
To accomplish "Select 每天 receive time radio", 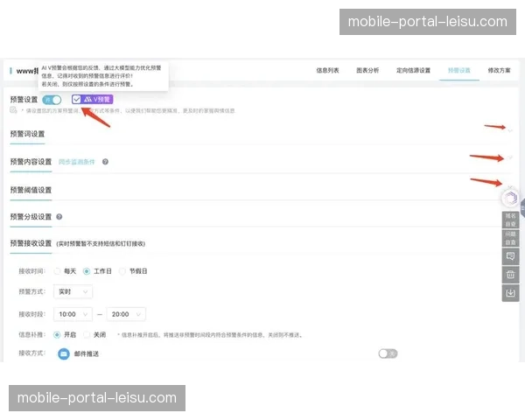I will tap(57, 271).
